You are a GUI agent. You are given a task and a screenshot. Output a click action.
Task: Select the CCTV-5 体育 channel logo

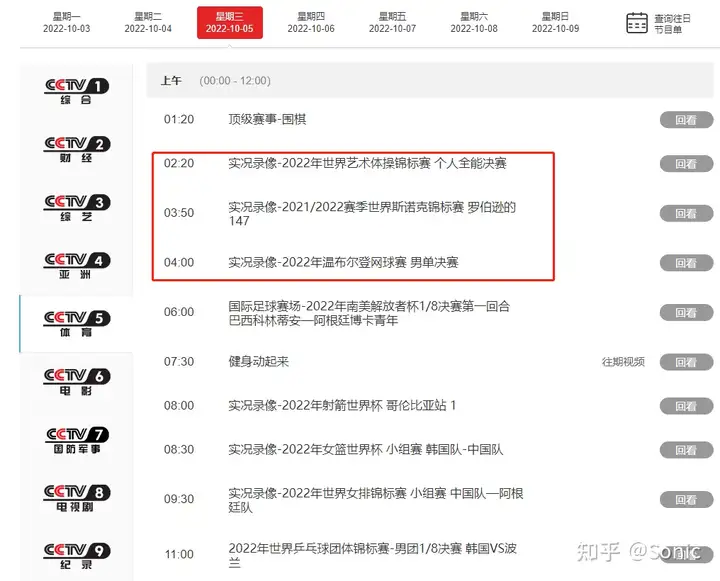coord(77,324)
